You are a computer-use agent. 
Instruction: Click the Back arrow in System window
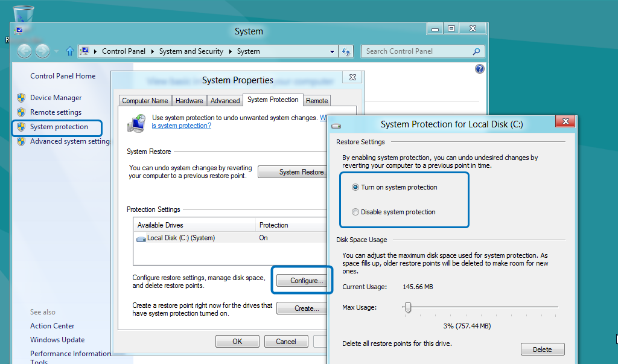click(x=24, y=51)
